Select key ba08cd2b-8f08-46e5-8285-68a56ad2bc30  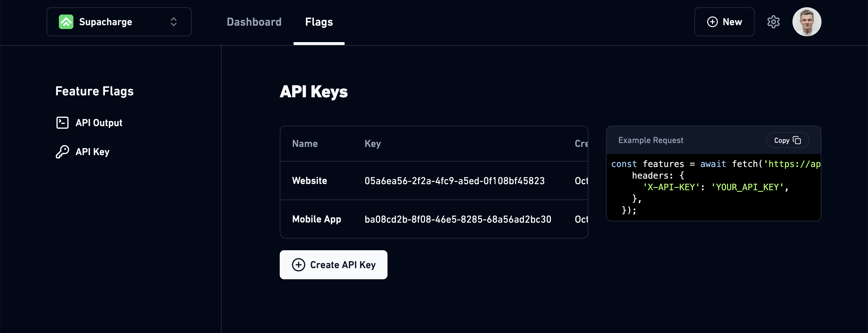click(x=457, y=219)
